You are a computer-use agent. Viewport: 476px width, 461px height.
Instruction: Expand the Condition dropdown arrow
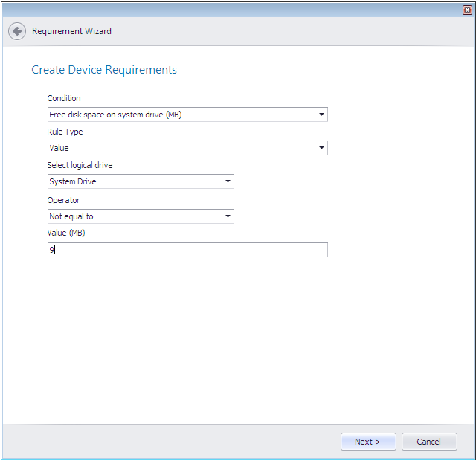point(321,115)
